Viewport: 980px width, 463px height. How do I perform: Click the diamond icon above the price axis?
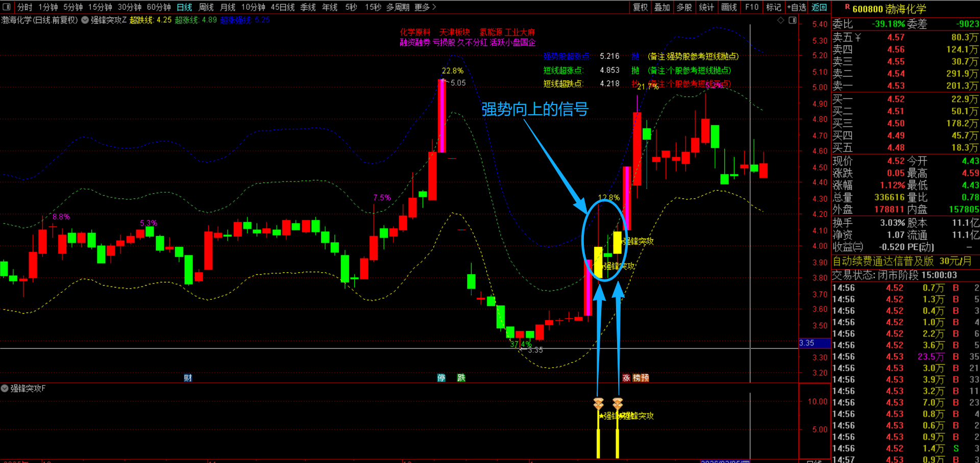pyautogui.click(x=780, y=20)
